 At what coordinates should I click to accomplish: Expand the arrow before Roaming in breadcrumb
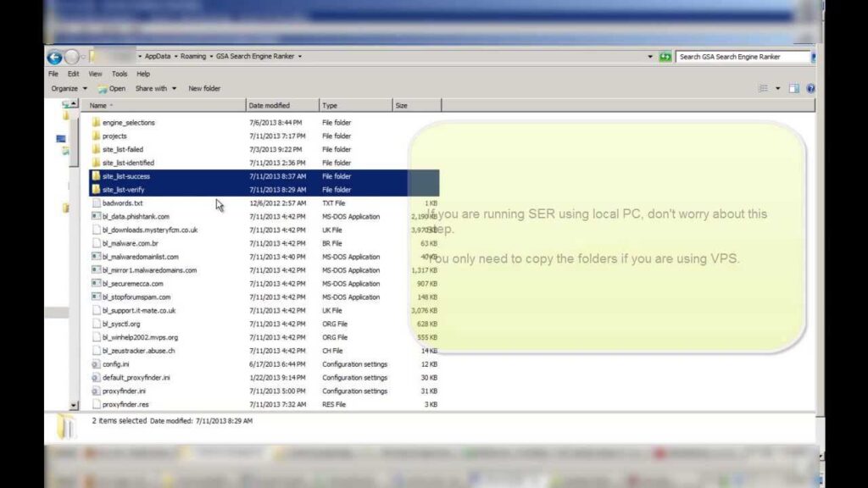click(x=175, y=57)
